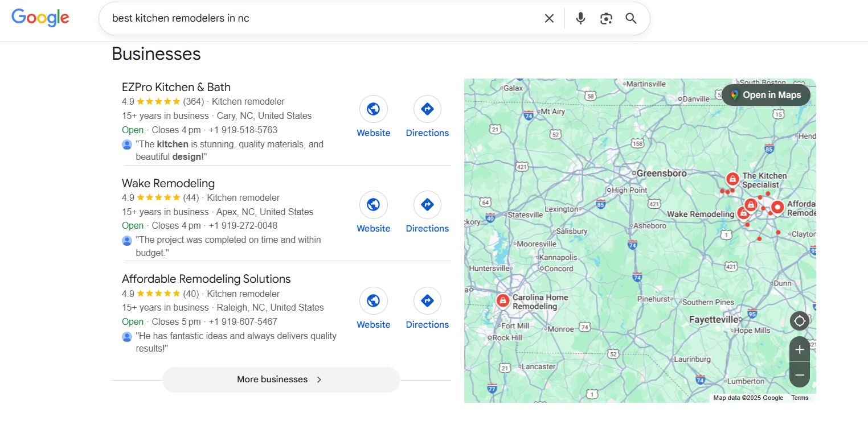Viewport: 868px width, 425px height.
Task: Open Google Lens image search
Action: click(605, 18)
